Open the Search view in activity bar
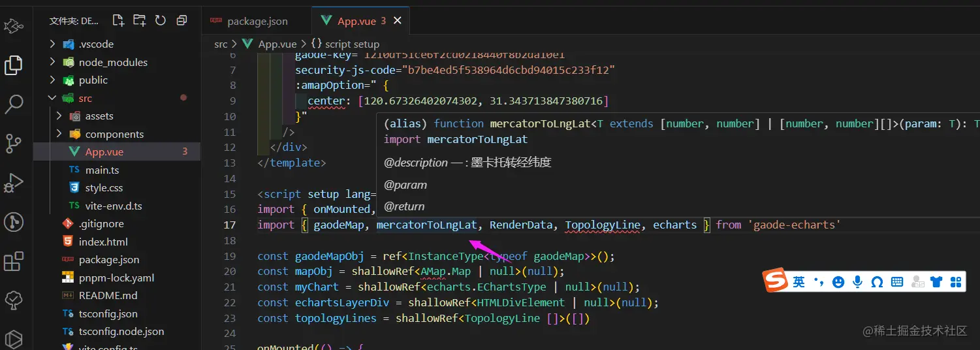 14,103
